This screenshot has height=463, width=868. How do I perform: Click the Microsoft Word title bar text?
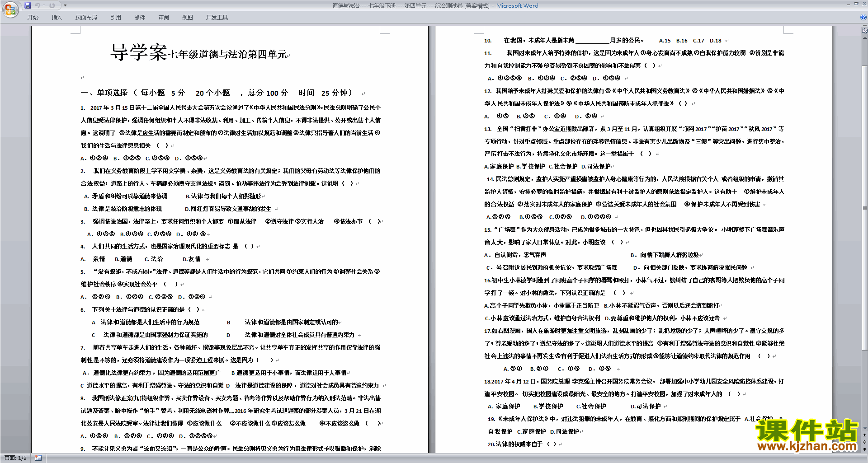tap(435, 5)
